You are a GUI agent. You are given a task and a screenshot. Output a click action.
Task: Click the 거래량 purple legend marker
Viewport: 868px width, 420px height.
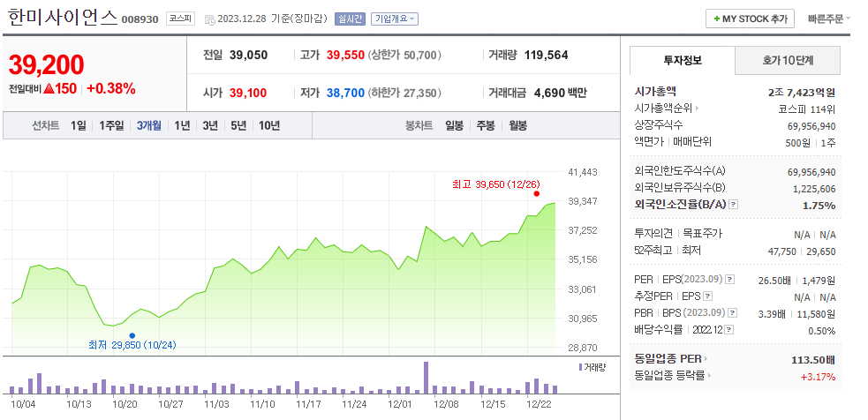580,367
